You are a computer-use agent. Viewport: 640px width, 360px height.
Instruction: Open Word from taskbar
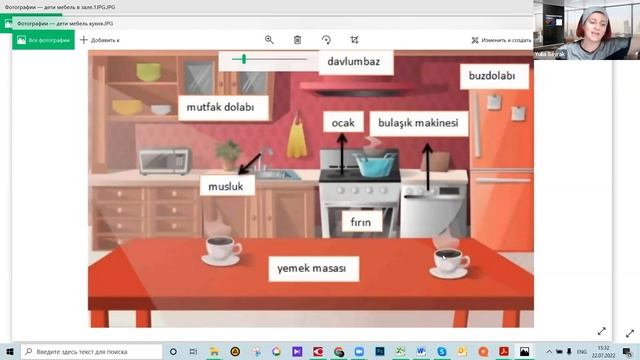[421, 351]
